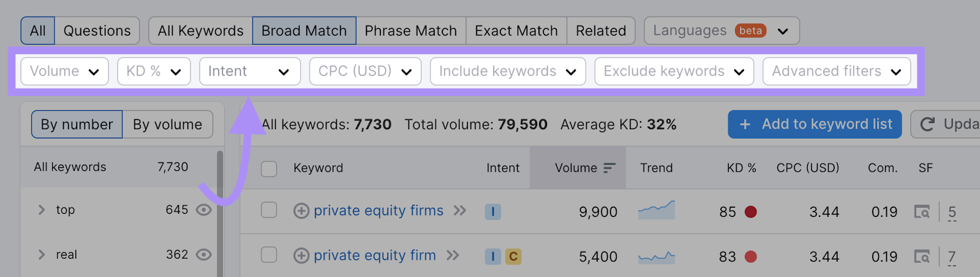Toggle eye icon for top group
This screenshot has height=277, width=980.
(203, 210)
